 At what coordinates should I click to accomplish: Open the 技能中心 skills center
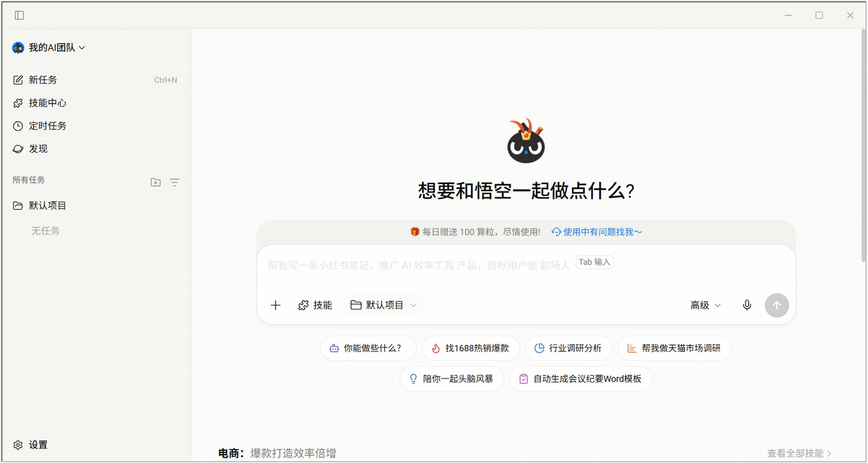[x=46, y=103]
